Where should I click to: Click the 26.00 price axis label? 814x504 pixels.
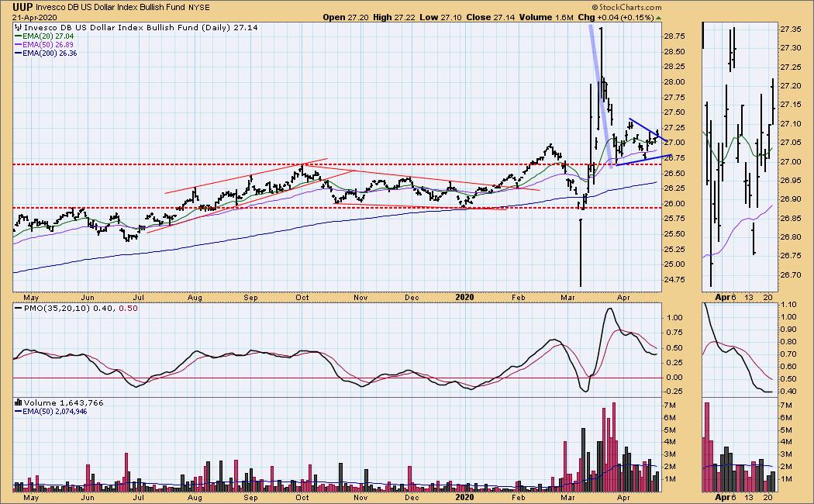674,203
